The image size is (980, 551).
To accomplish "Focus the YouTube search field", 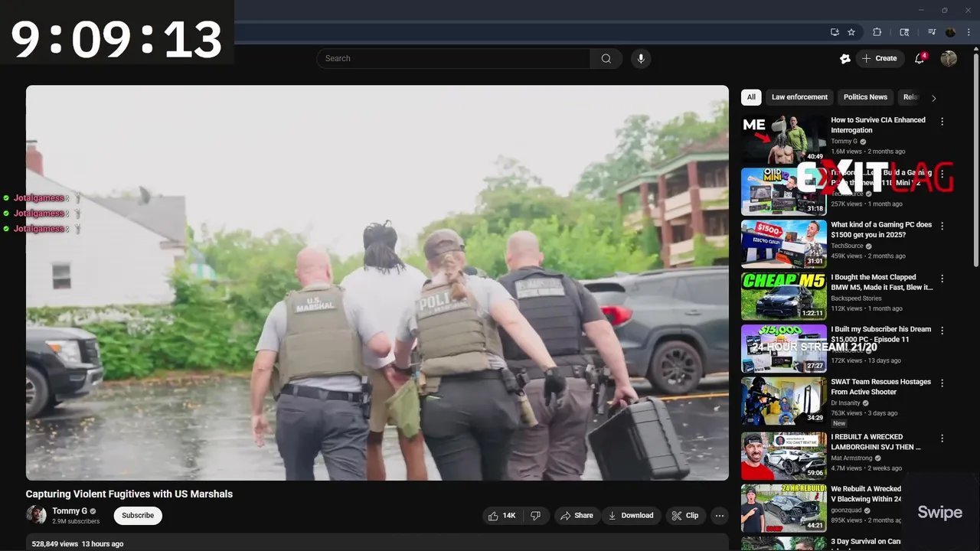I will [x=453, y=58].
